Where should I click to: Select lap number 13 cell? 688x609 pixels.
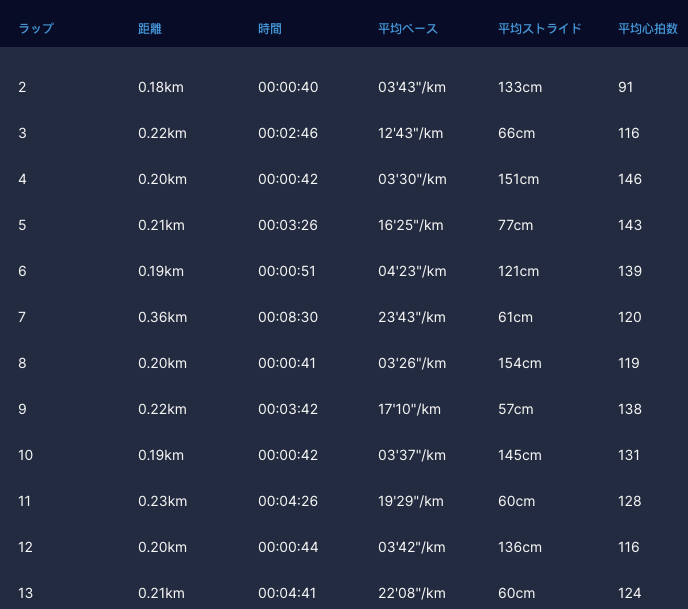(x=26, y=593)
